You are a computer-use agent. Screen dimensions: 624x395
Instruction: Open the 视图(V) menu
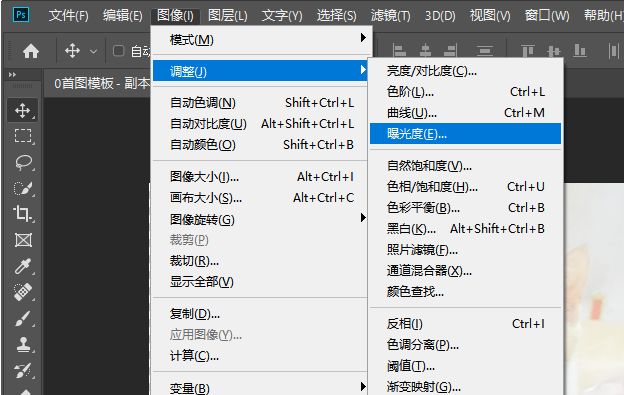(x=490, y=16)
